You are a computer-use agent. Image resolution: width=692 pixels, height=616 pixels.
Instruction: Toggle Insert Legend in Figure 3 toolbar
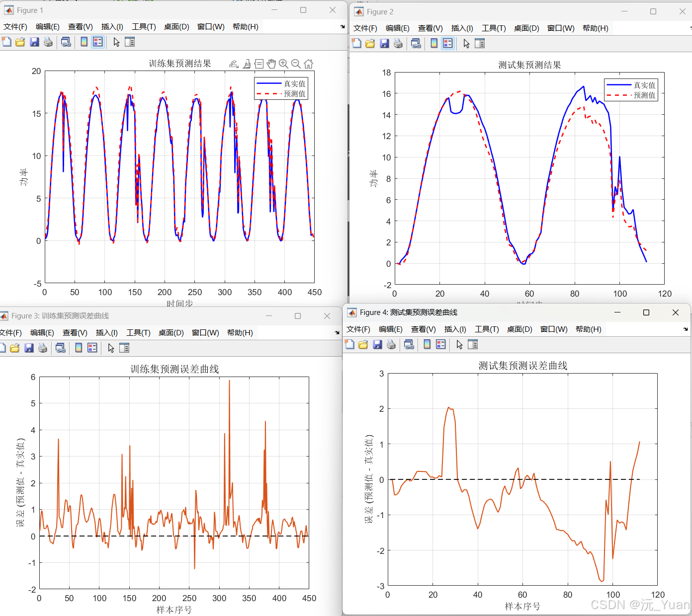92,348
